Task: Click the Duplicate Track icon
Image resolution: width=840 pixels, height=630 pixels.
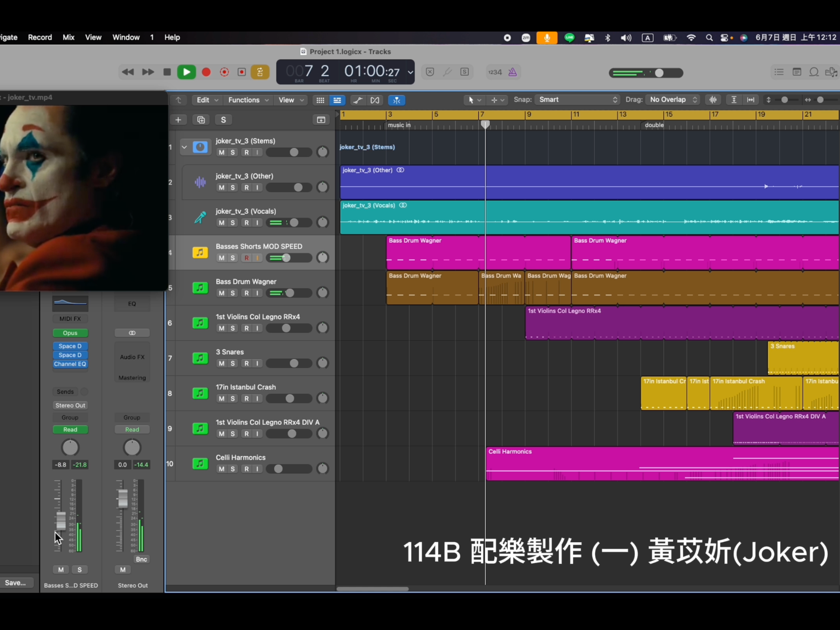Action: 201,120
